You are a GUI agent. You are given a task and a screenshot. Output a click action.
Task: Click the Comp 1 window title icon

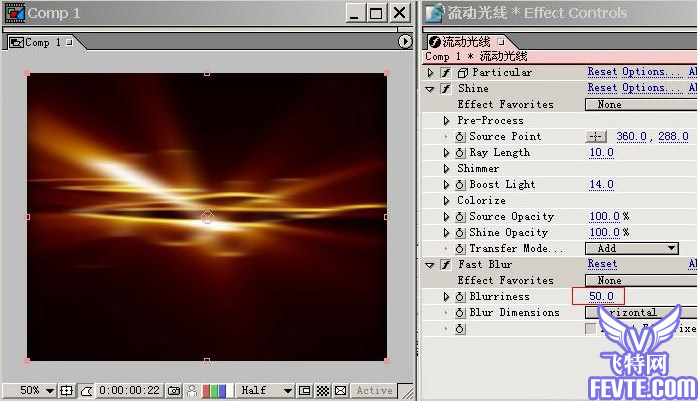14,12
